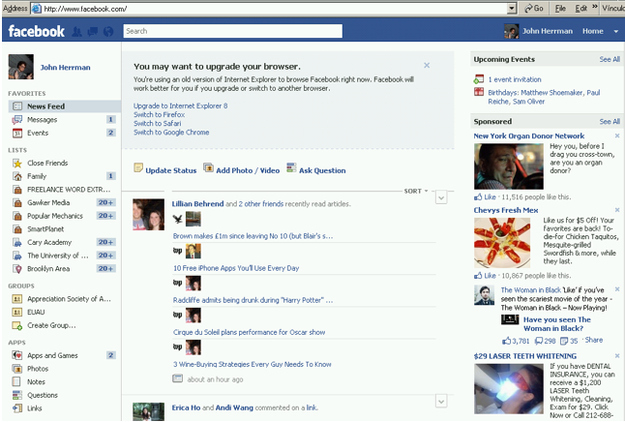
Task: Click the Ask Question icon
Action: click(x=291, y=168)
